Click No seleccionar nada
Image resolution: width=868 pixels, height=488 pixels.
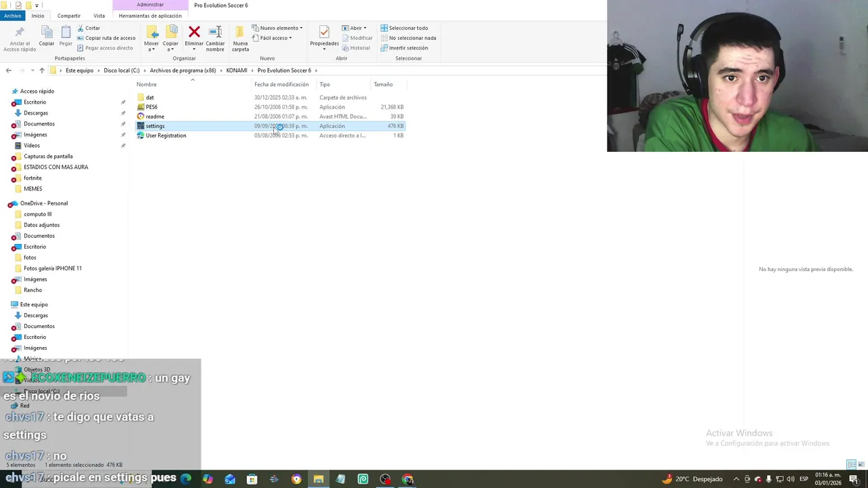tap(408, 38)
